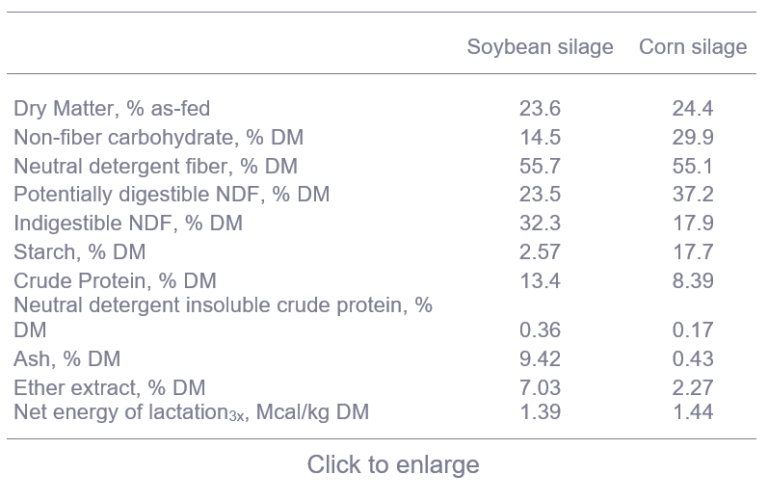Click the Ether extract, % DM label

110,388
